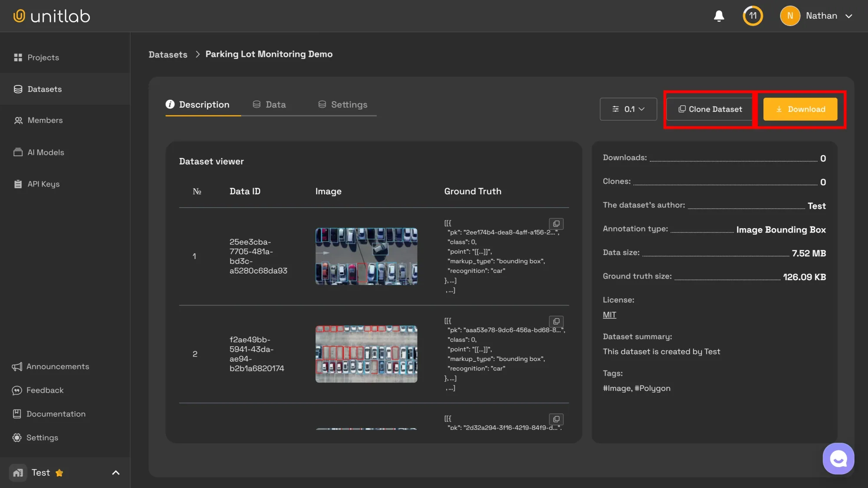This screenshot has width=868, height=488.
Task: Open the MIT license link
Action: (609, 314)
